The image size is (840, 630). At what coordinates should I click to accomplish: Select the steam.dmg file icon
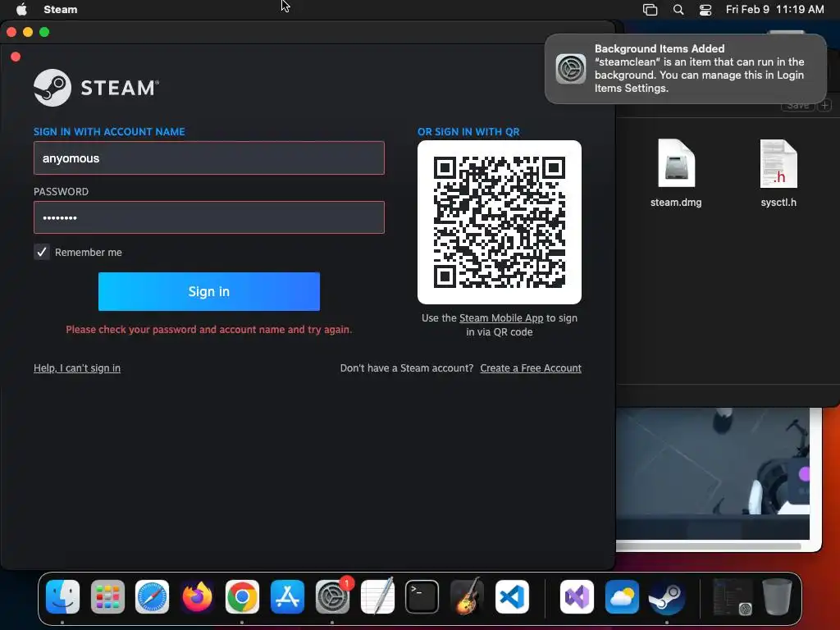676,163
